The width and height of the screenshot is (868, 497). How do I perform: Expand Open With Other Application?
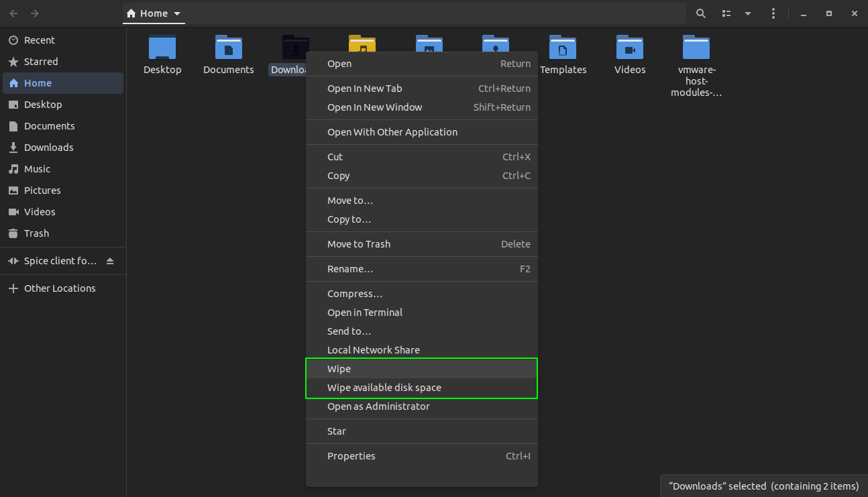click(392, 132)
